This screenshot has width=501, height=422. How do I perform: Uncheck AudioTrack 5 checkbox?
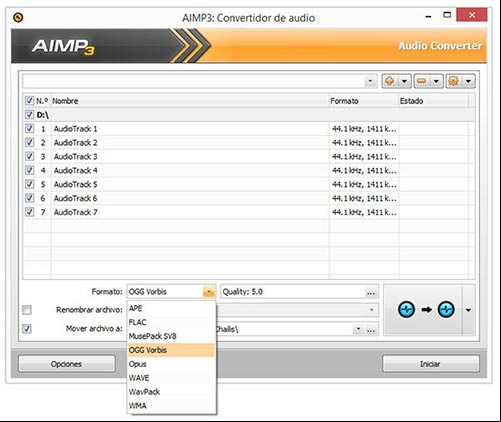click(29, 184)
